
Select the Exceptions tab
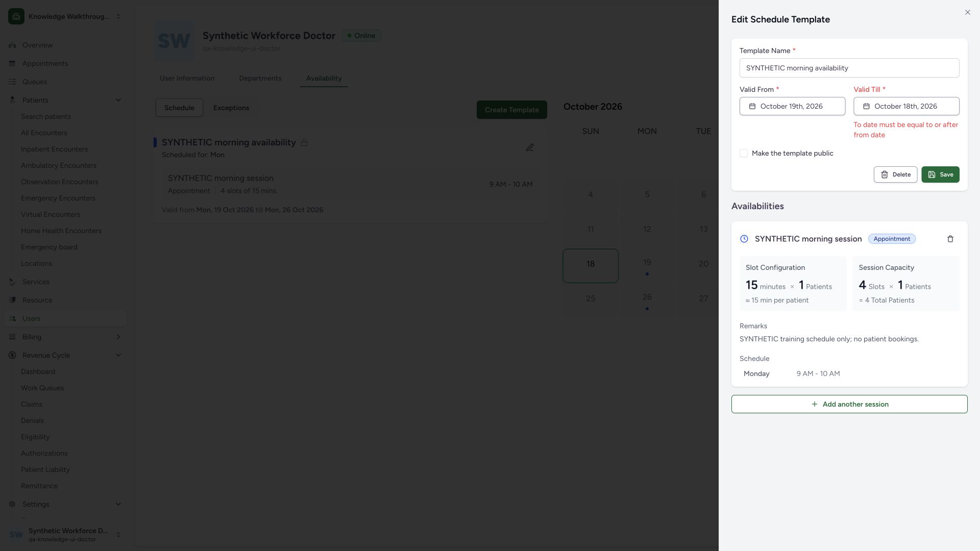[x=231, y=108]
